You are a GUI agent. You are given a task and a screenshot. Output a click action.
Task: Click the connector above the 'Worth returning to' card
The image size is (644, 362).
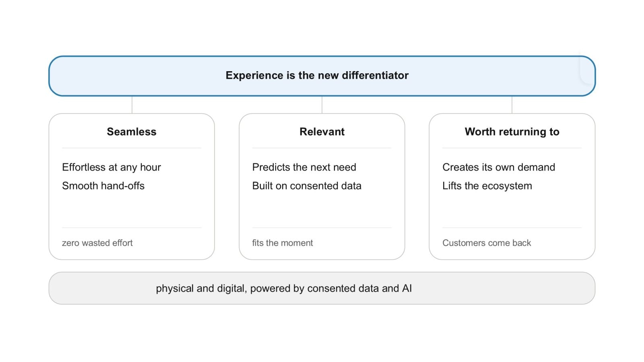click(x=512, y=105)
